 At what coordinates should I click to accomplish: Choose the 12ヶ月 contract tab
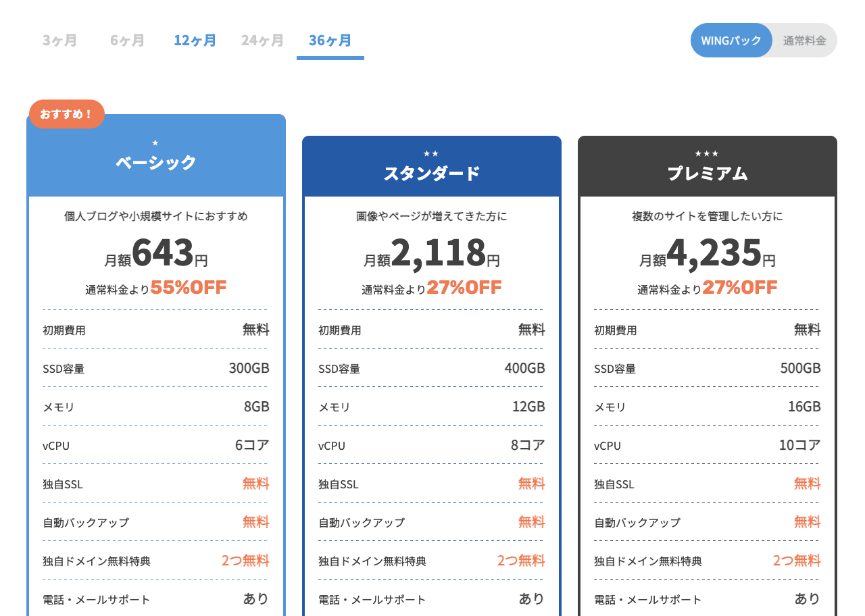click(195, 41)
